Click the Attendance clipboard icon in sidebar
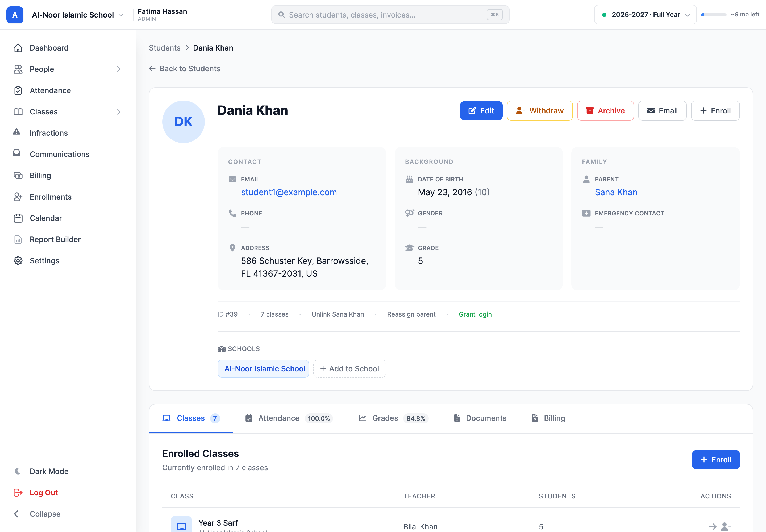The height and width of the screenshot is (532, 766). pyautogui.click(x=18, y=90)
